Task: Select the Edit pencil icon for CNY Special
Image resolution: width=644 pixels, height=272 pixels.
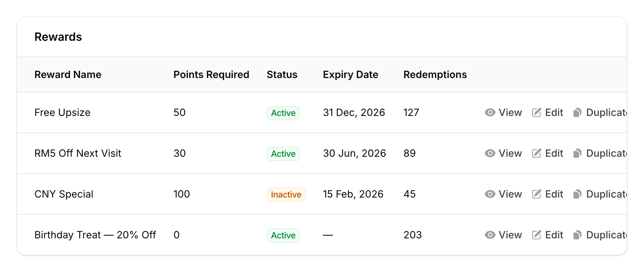Action: coord(536,194)
